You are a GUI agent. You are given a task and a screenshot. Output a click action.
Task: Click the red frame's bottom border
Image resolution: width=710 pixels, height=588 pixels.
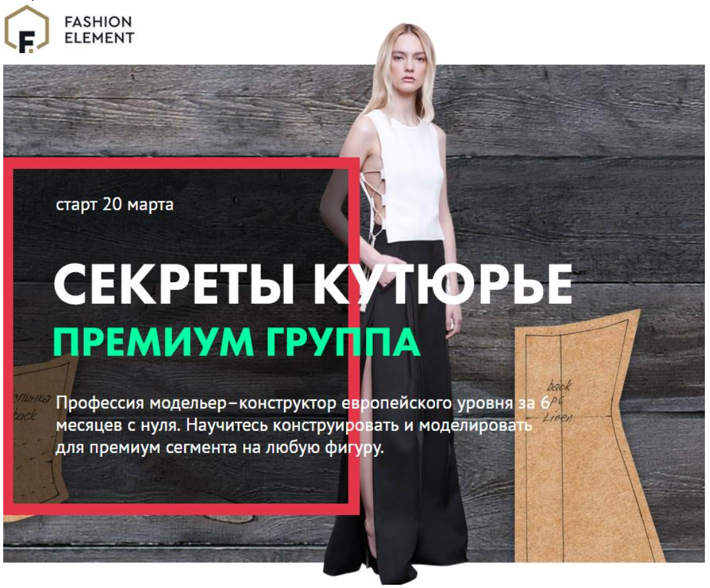point(181,509)
